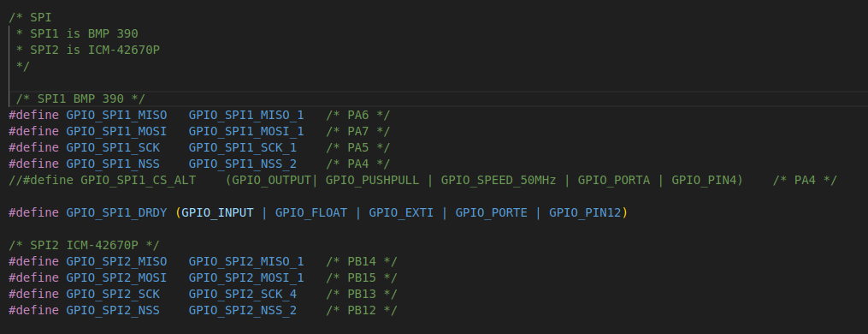Click the GPIO_EXTI flag

(401, 212)
